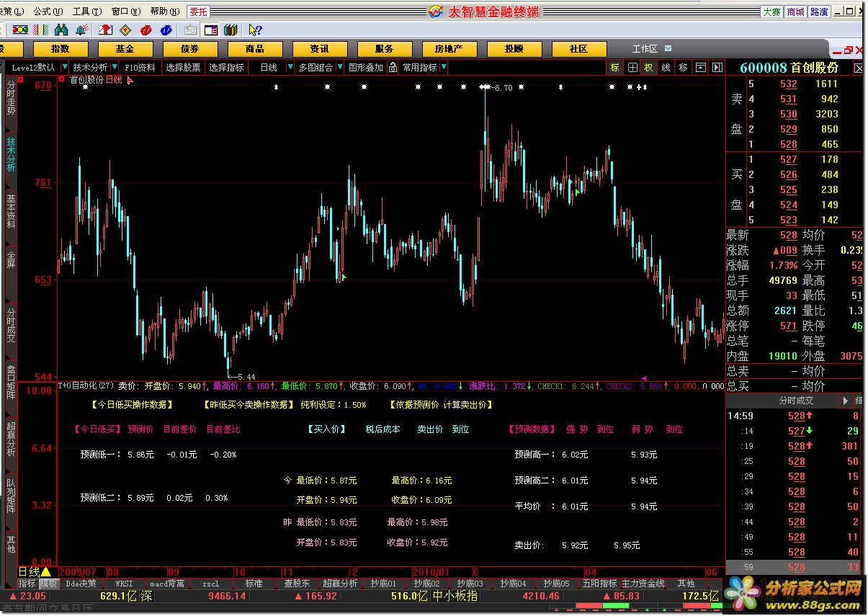Viewport: 868px width, 616px height.
Task: Open the 工具(T) menu
Action: coord(86,12)
